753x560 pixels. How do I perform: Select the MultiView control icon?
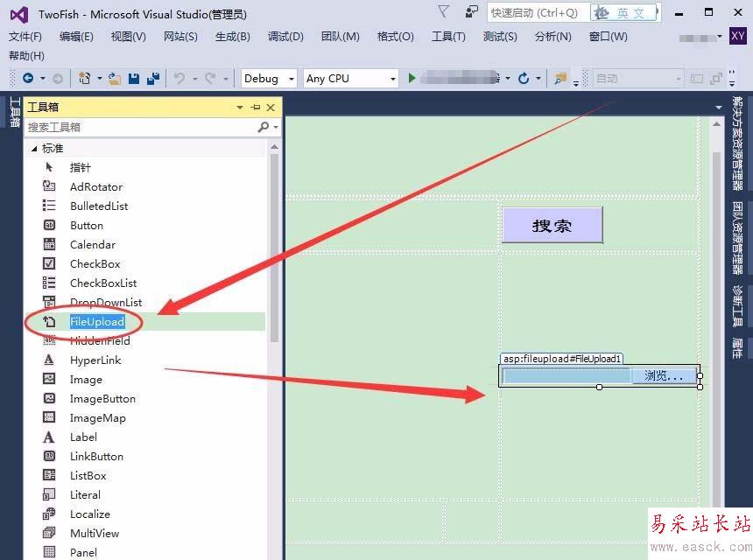click(x=49, y=533)
